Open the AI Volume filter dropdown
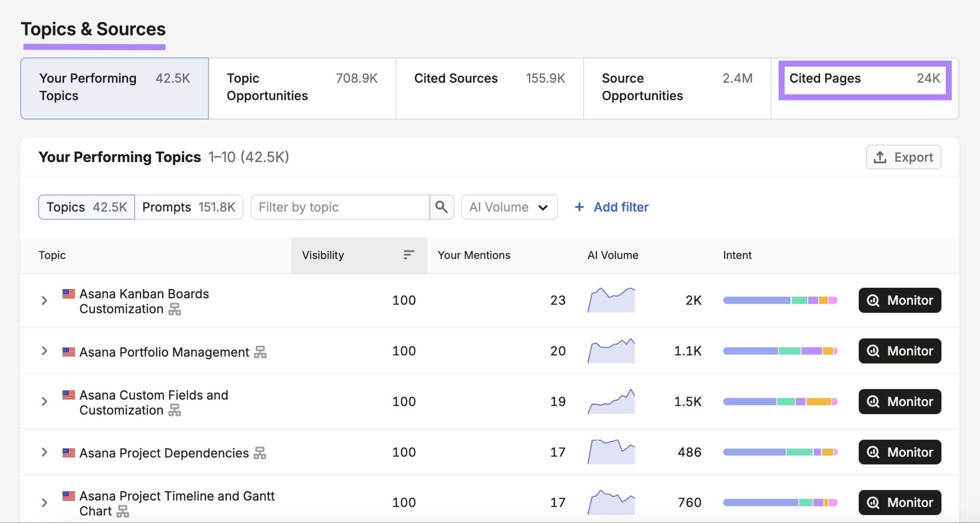The width and height of the screenshot is (980, 523). coord(509,207)
